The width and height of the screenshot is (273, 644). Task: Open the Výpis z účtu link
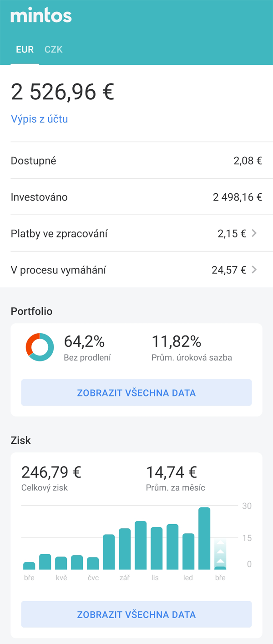pyautogui.click(x=40, y=119)
